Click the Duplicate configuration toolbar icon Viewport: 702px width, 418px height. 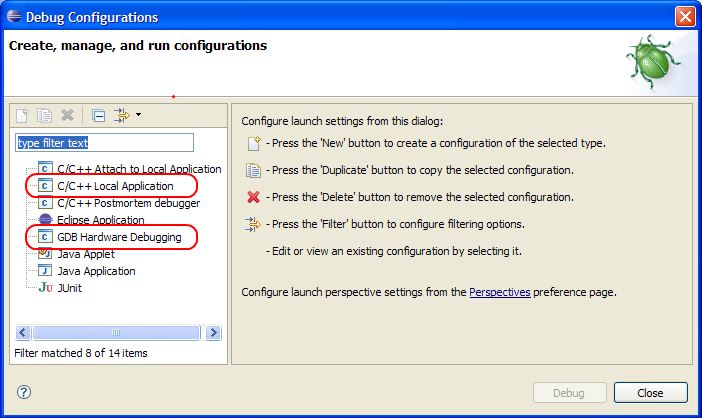point(44,115)
